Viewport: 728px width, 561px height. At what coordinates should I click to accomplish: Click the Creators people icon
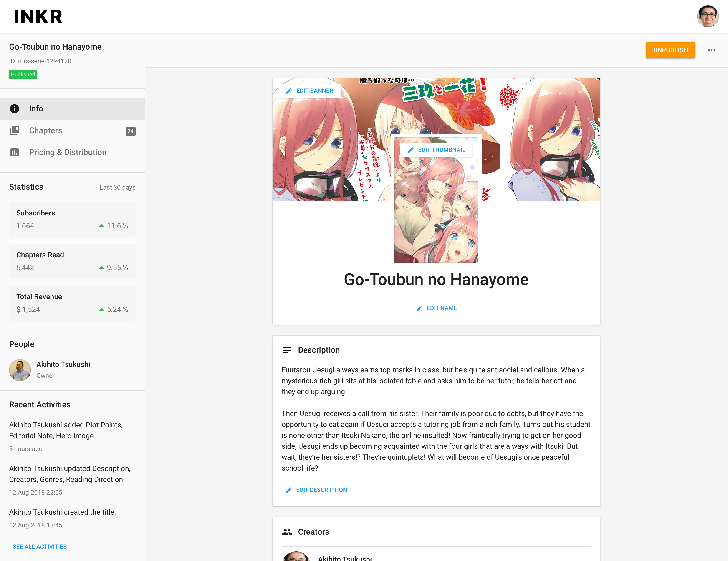[287, 532]
